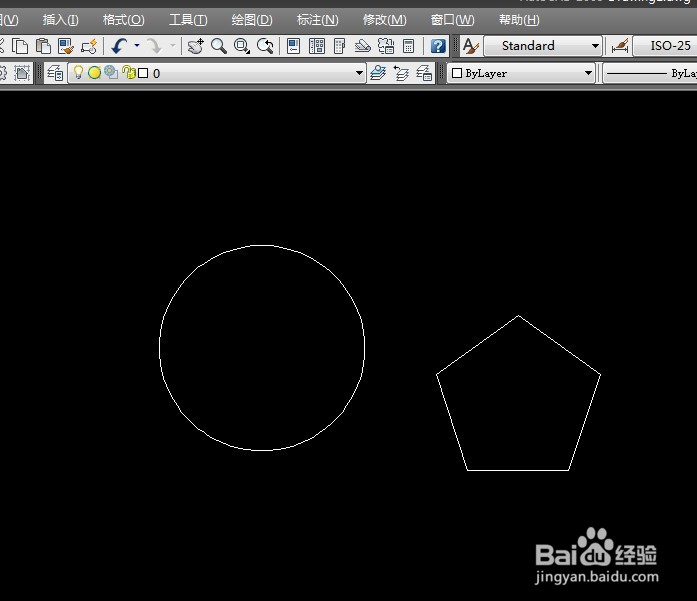The image size is (697, 601).
Task: Open the 窗口(W) Window menu
Action: 453,20
